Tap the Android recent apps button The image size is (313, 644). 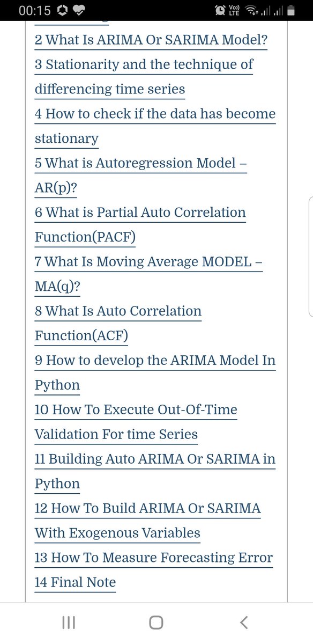(69, 623)
